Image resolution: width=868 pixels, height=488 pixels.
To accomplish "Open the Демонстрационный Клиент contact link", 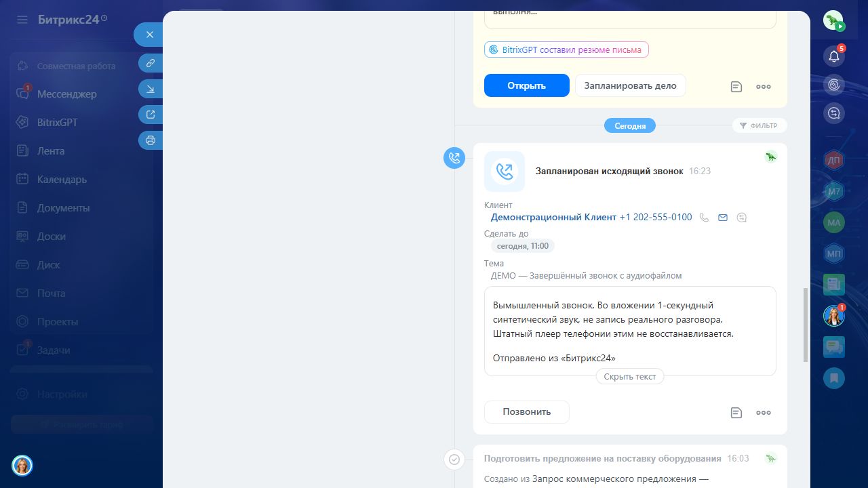I will pos(554,218).
